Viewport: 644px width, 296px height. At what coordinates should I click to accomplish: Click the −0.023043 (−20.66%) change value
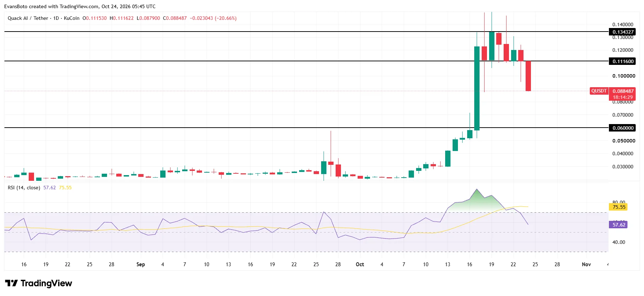pyautogui.click(x=213, y=18)
